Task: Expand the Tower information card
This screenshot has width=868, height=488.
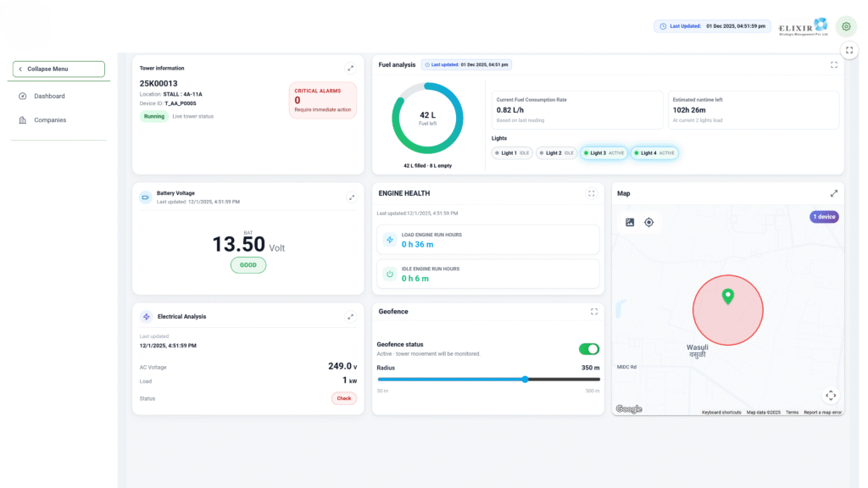Action: 351,69
